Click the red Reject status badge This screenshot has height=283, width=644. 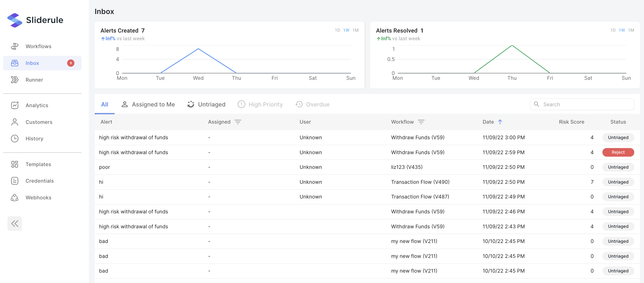pos(618,152)
